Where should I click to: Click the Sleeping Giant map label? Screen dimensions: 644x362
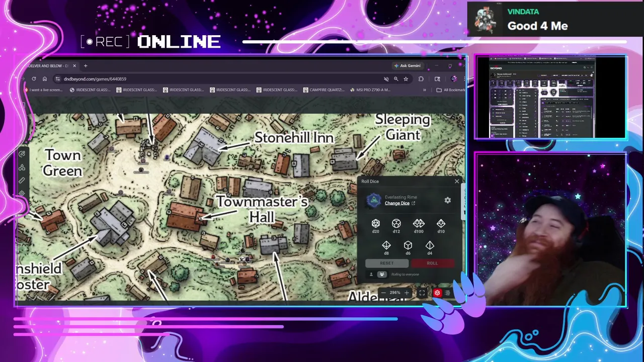click(x=403, y=127)
